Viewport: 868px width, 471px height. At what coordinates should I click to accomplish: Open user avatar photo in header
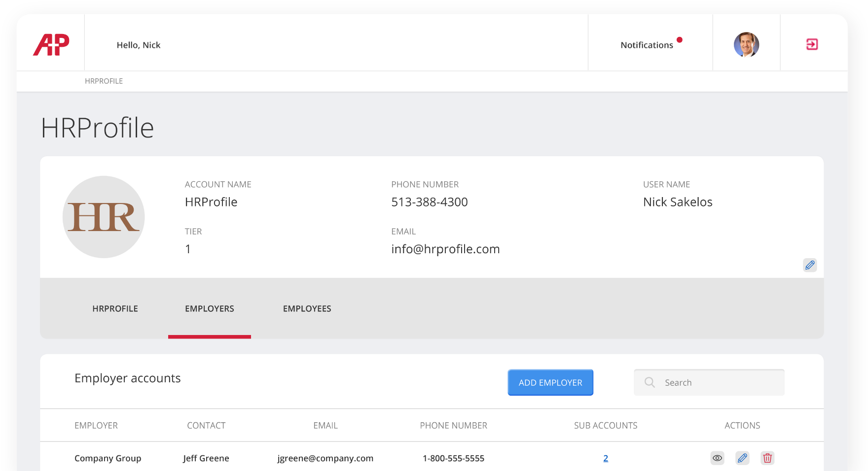pos(746,44)
